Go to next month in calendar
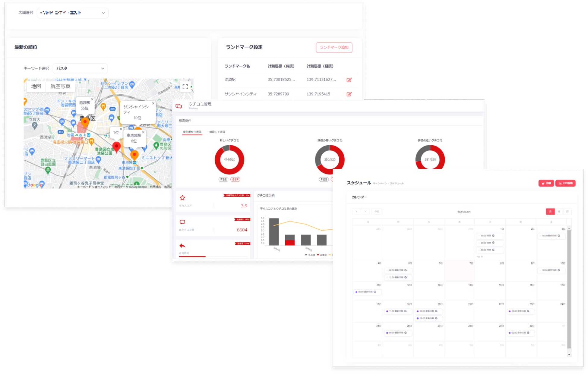Viewport: 588px width, 374px height. [365, 212]
